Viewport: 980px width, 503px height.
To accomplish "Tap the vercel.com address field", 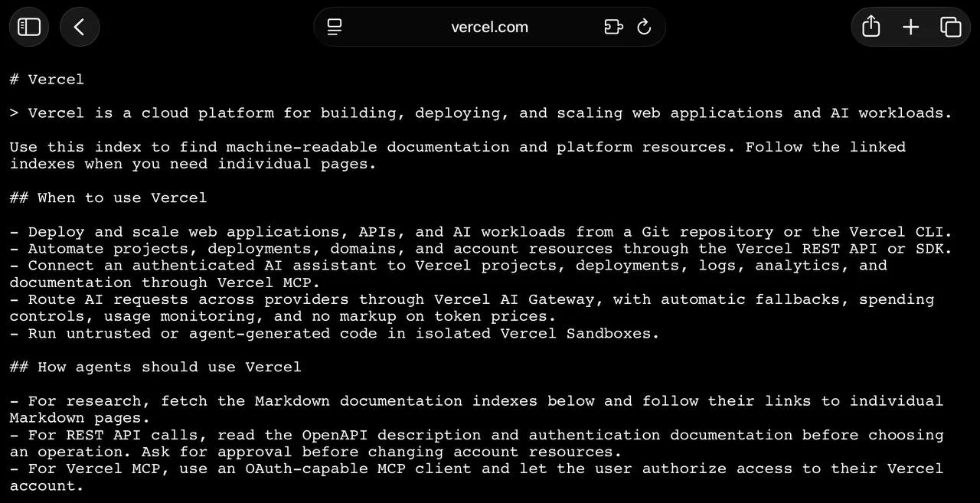I will pyautogui.click(x=489, y=27).
